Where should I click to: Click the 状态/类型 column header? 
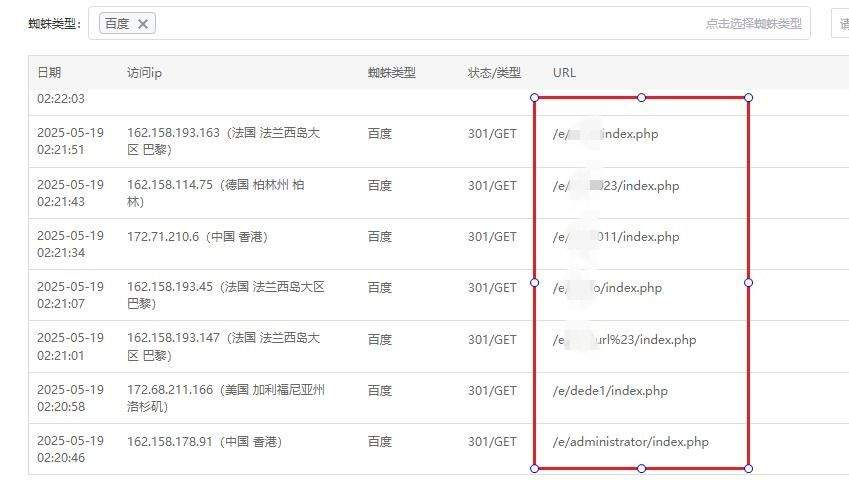[x=494, y=73]
